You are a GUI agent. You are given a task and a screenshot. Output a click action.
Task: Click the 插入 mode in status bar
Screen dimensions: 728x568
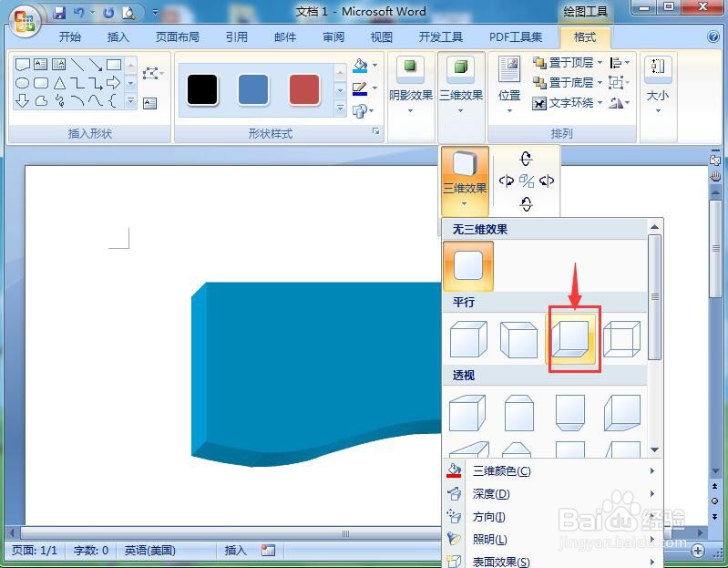pos(235,551)
